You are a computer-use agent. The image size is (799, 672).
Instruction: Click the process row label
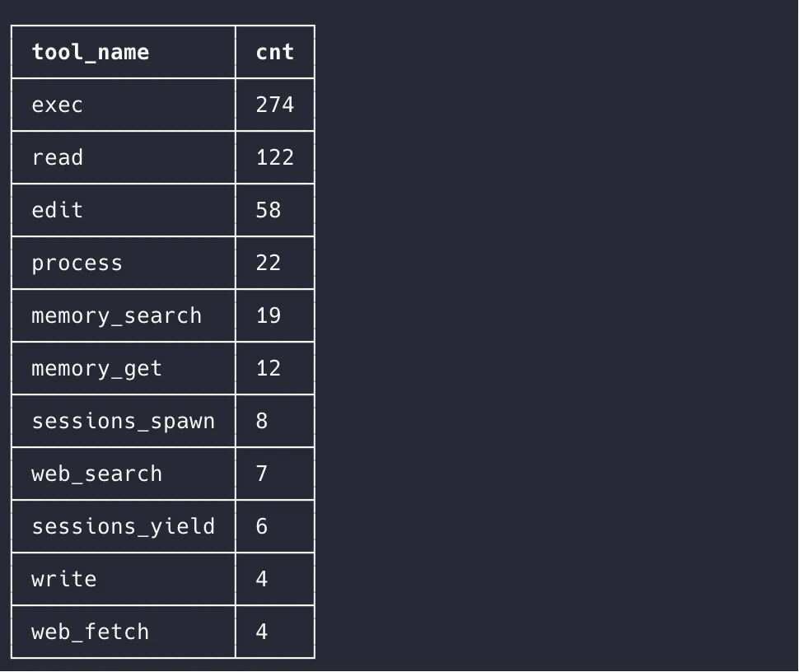pos(77,264)
